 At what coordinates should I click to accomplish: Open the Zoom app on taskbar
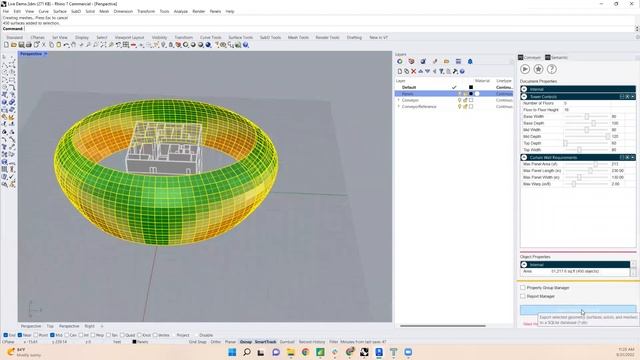(x=408, y=352)
